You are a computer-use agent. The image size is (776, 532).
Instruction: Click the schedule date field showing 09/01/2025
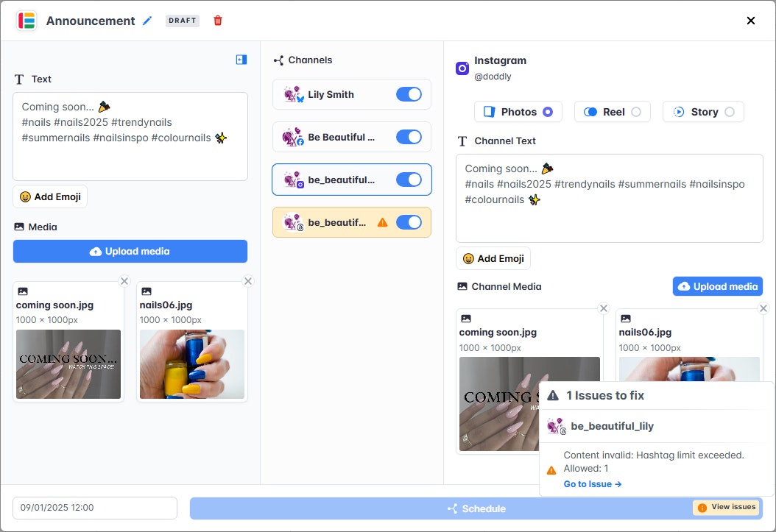coord(94,508)
